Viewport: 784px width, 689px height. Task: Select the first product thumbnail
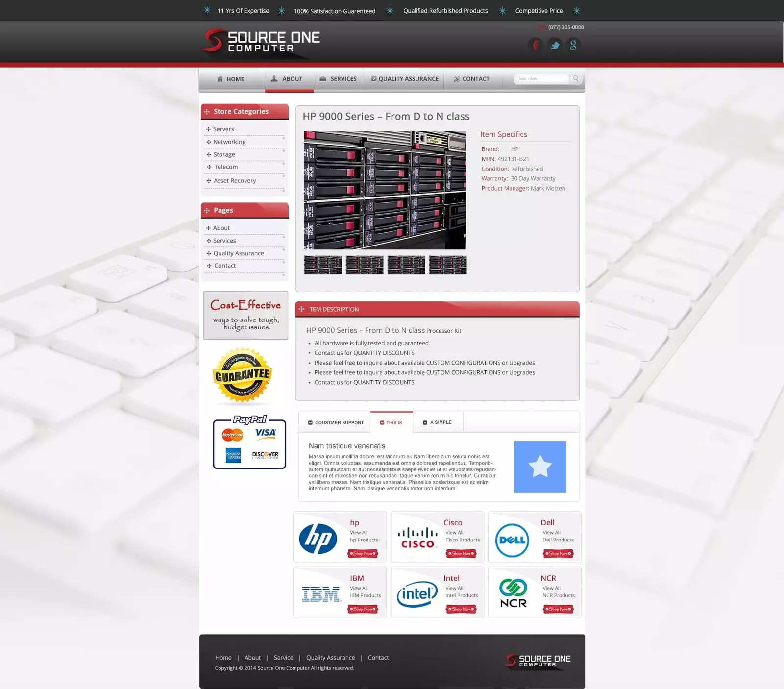pos(323,265)
